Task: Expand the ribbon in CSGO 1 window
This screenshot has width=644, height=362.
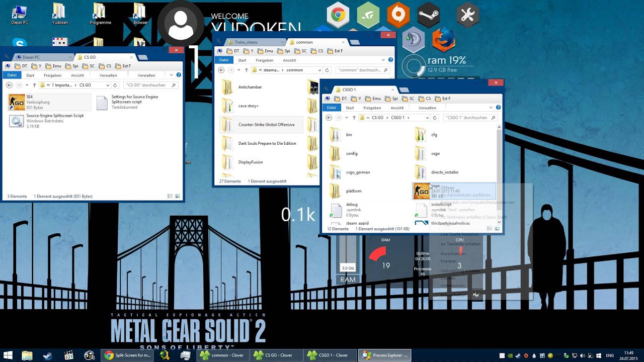Action: coord(491,108)
